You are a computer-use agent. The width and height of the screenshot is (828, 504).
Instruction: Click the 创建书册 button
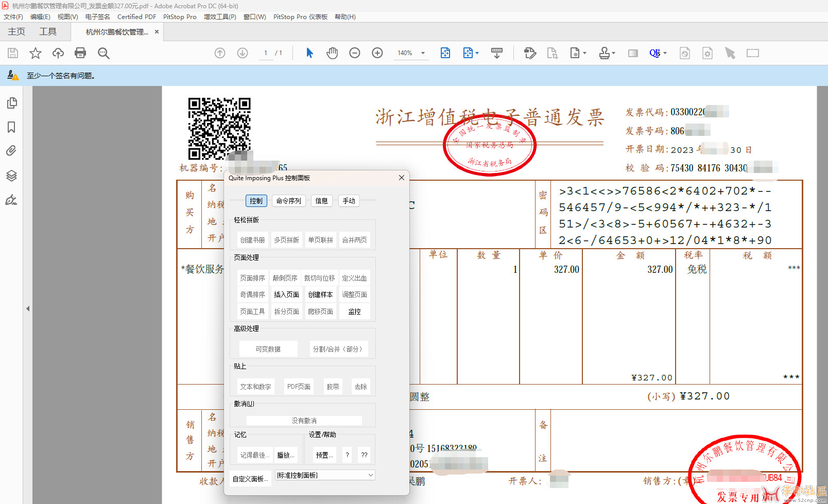[x=252, y=240]
